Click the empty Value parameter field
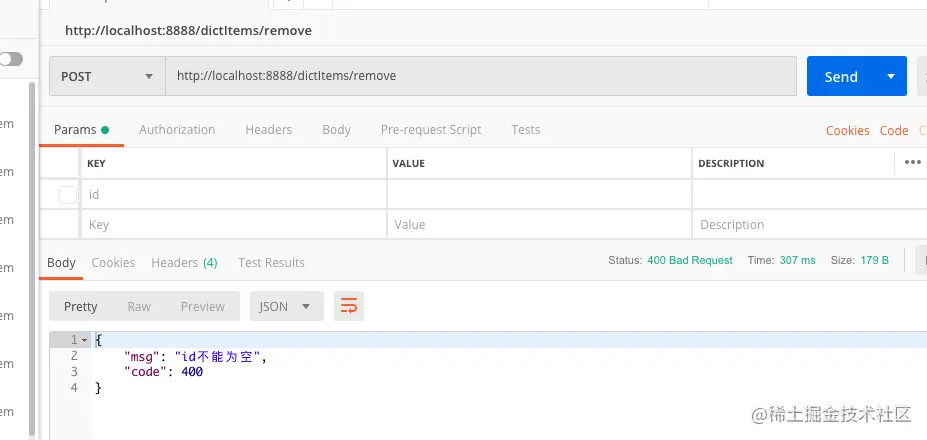The height and width of the screenshot is (440, 927). tap(538, 225)
